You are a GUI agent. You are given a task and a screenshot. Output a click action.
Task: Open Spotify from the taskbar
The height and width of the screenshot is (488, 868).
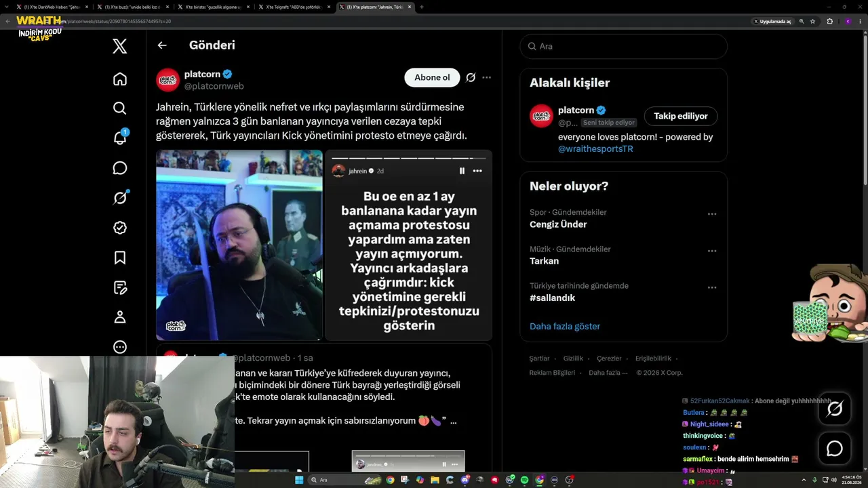(x=524, y=480)
